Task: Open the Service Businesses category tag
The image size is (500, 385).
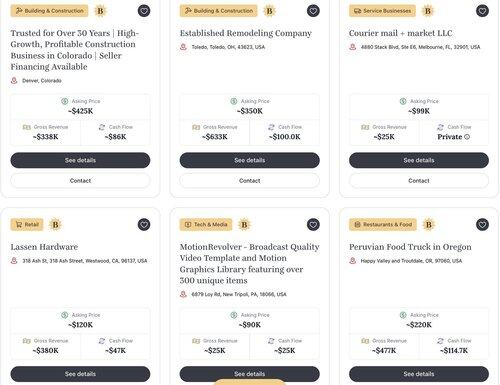Action: tap(382, 11)
